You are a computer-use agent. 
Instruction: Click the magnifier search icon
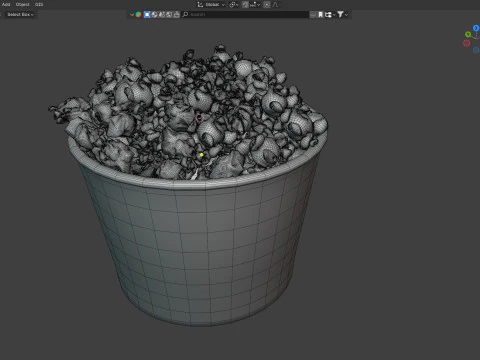[185, 14]
